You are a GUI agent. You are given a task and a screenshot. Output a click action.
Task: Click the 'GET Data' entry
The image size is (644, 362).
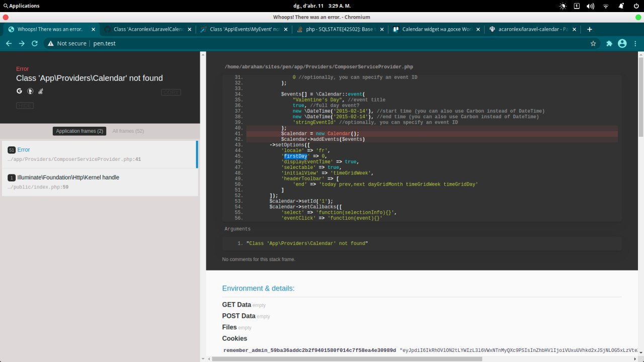(x=236, y=305)
